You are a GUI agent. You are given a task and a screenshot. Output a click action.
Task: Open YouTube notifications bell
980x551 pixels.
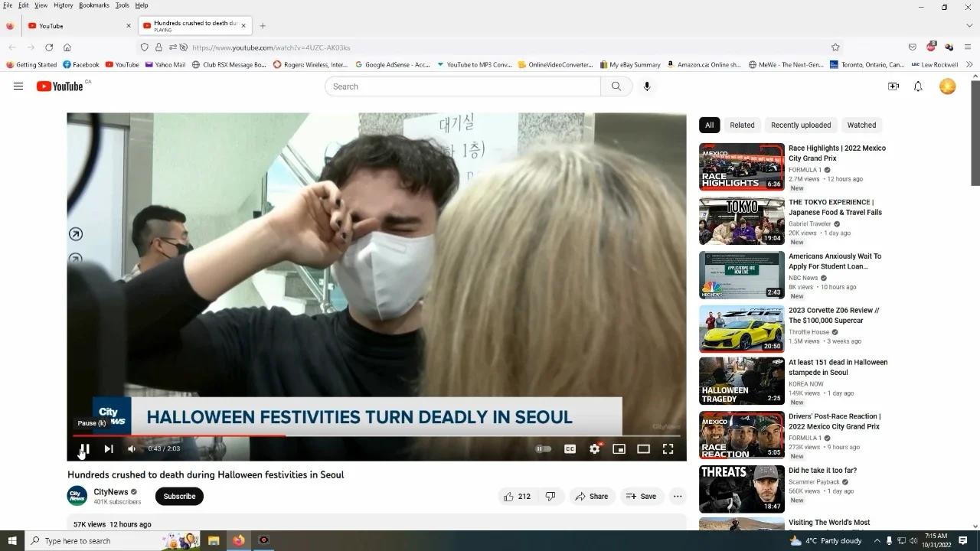[x=918, y=86]
